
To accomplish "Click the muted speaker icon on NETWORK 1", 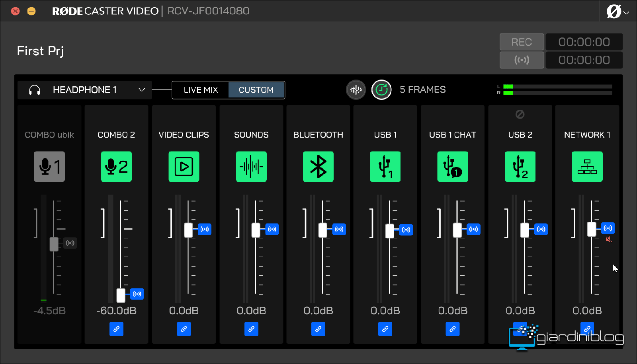I will point(608,239).
